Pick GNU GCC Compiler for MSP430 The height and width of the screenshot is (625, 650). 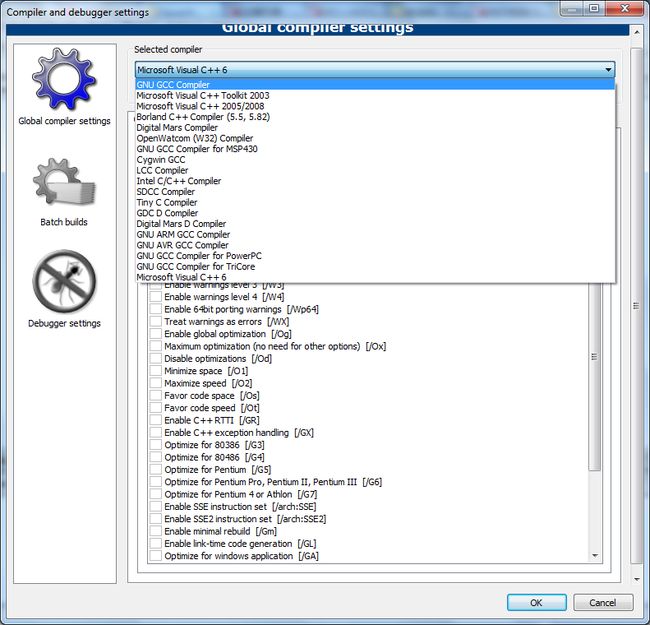(x=375, y=149)
